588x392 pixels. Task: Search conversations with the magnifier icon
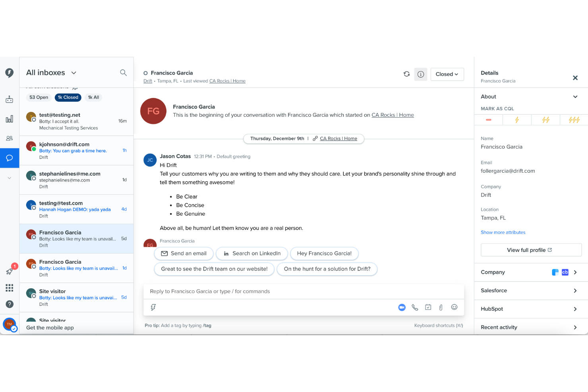point(124,73)
